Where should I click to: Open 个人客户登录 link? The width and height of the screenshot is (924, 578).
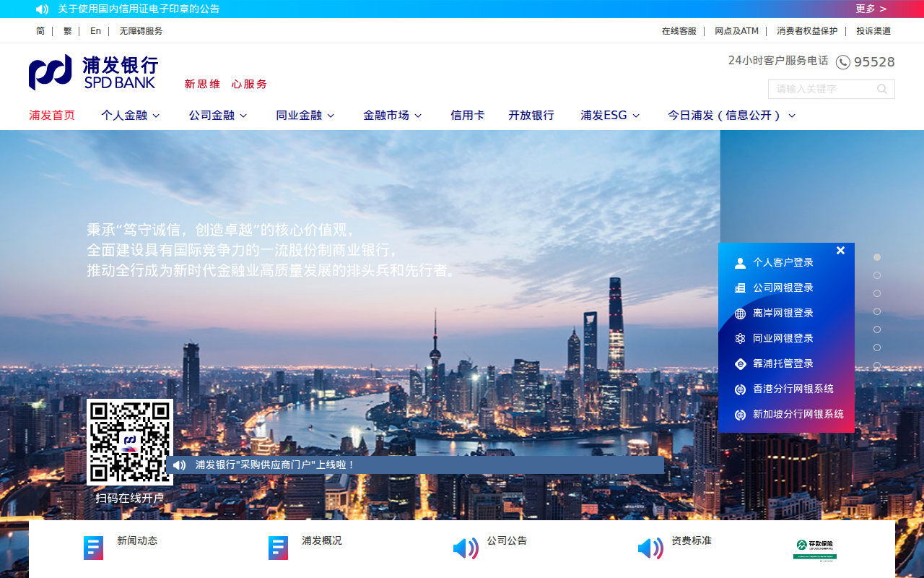pyautogui.click(x=783, y=263)
